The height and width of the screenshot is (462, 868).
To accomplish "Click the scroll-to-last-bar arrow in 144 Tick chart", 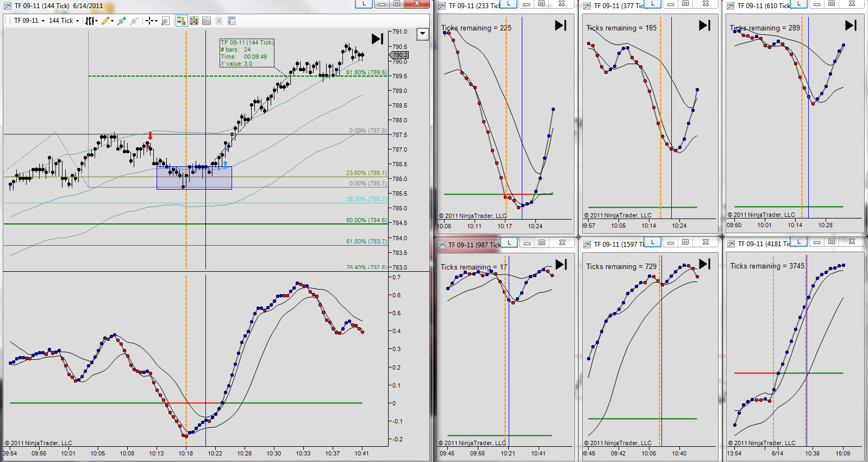I will [x=378, y=39].
